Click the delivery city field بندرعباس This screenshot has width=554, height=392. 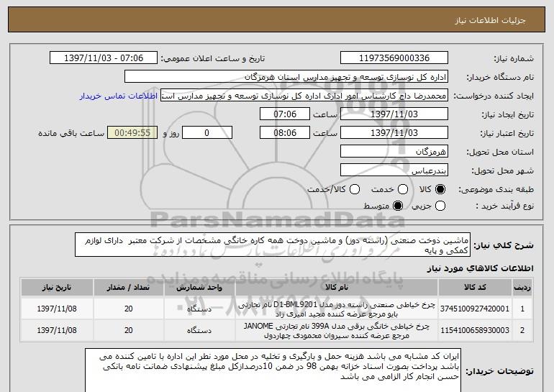(x=394, y=170)
